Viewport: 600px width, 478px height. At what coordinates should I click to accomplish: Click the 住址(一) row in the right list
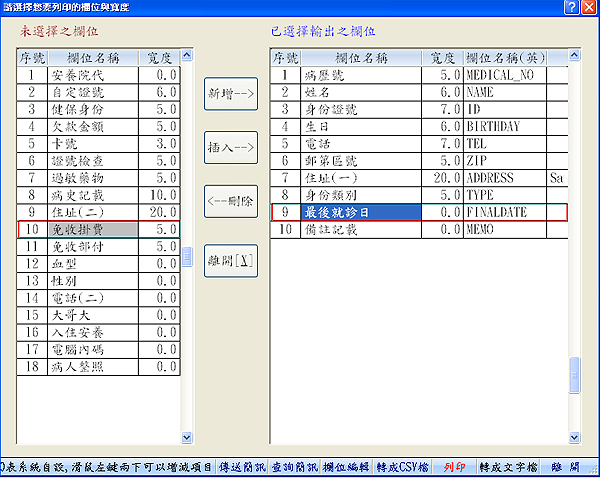click(x=360, y=177)
